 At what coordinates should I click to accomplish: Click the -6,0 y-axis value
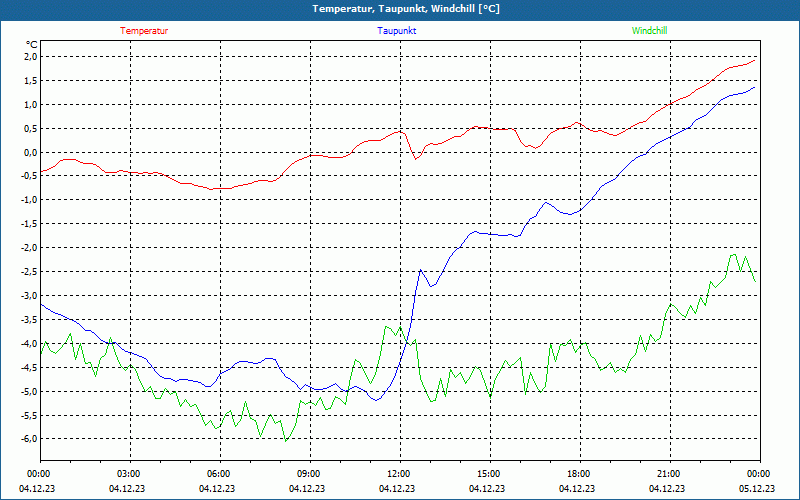pyautogui.click(x=30, y=439)
